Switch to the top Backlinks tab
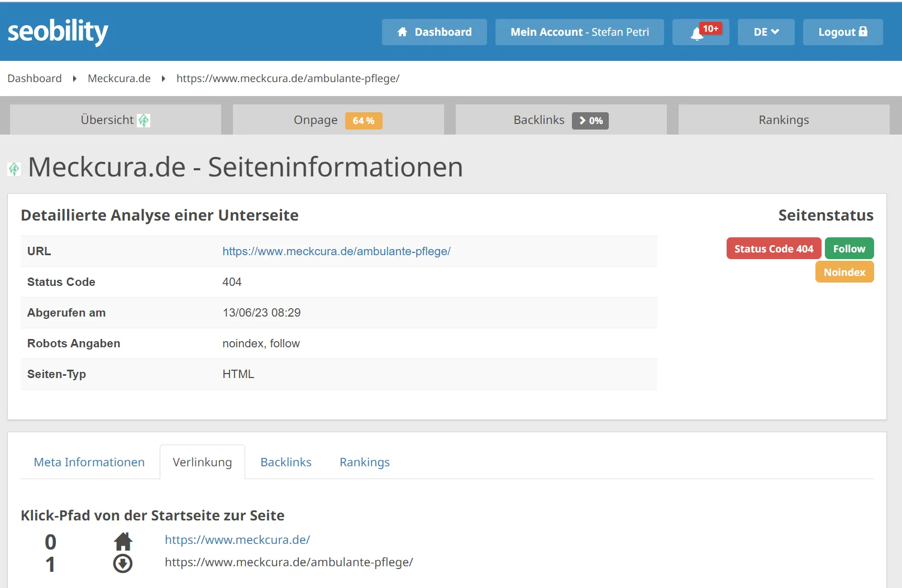Viewport: 902px width, 588px height. pos(561,119)
